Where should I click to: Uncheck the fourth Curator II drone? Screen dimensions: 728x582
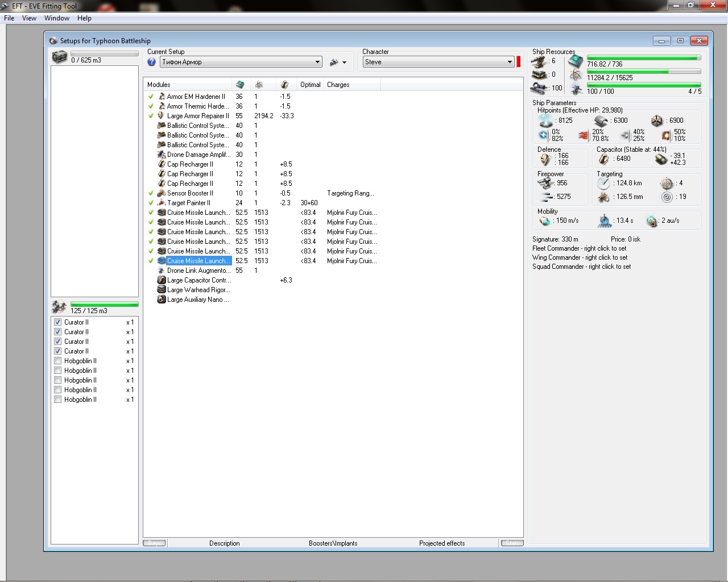pos(57,351)
